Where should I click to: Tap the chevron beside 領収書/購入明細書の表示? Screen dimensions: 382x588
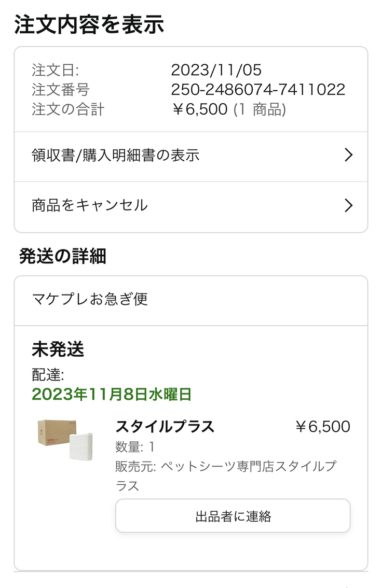[348, 155]
